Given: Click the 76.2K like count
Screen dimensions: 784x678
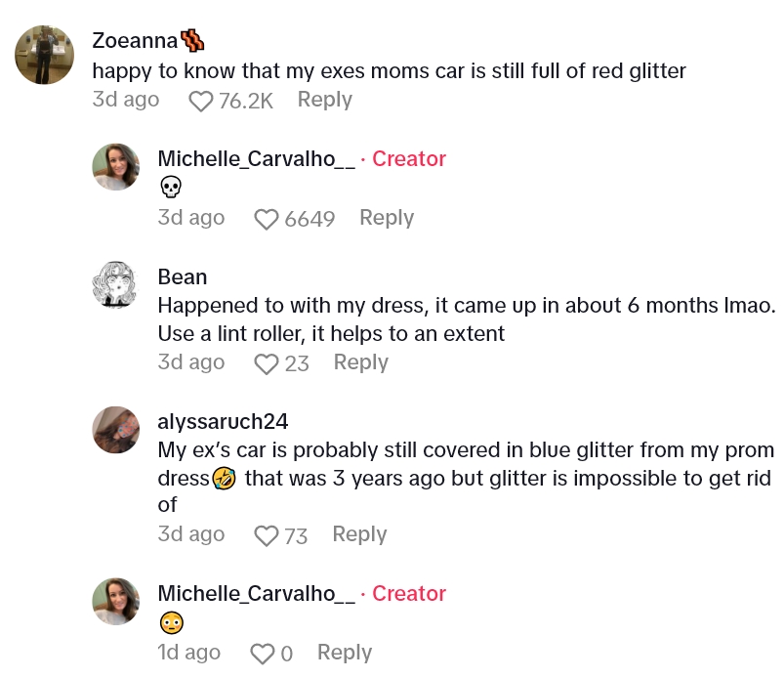Looking at the screenshot, I should pos(245,101).
